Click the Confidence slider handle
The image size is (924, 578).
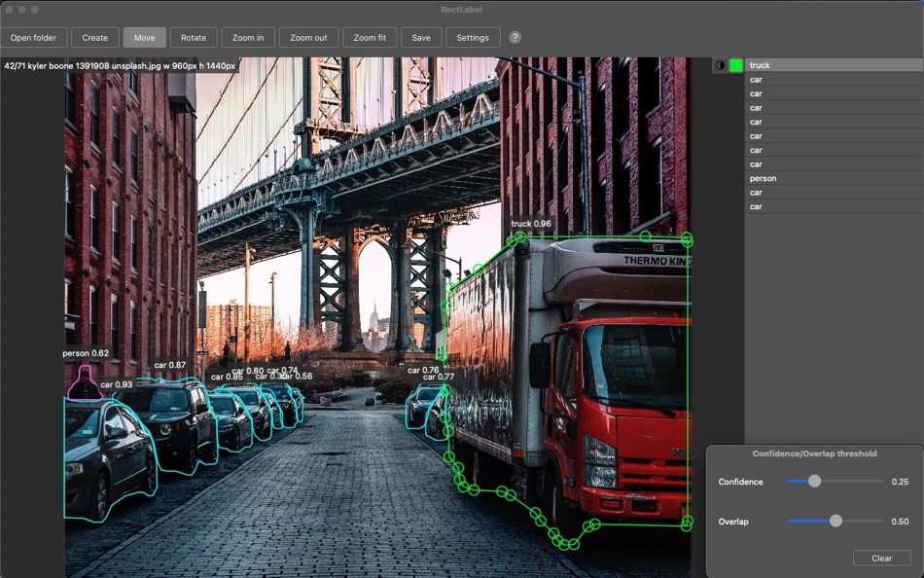[x=814, y=482]
